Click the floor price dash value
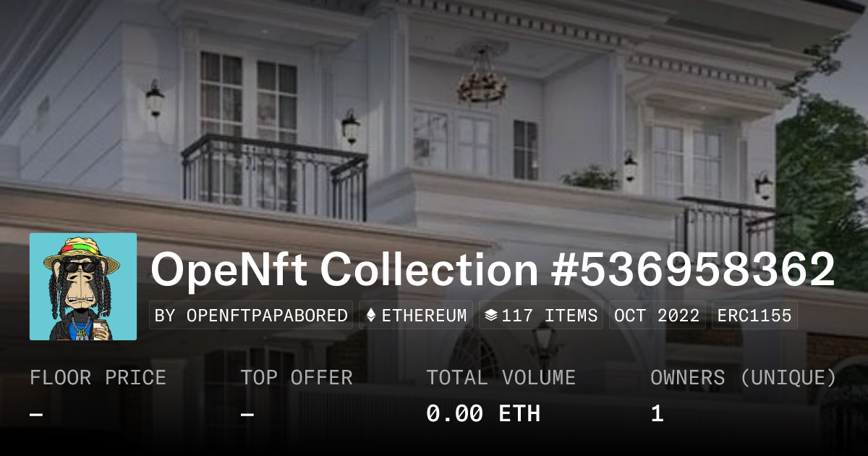 (x=36, y=414)
